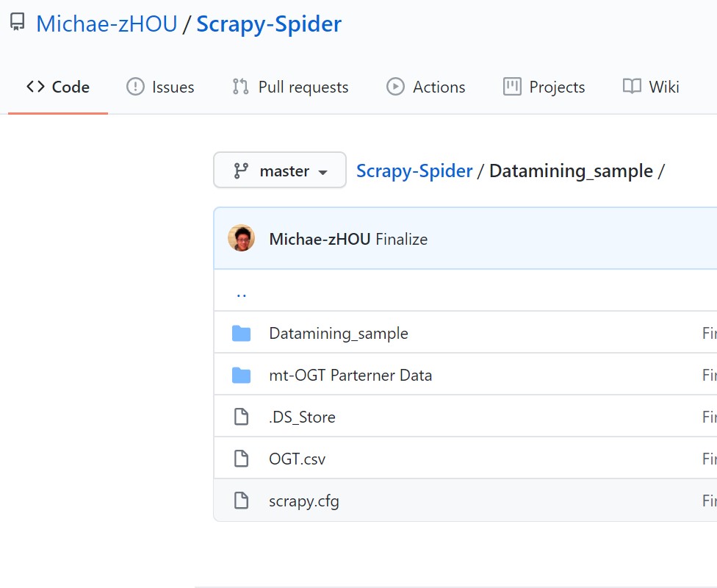Viewport: 717px width, 588px height.
Task: Open the Michae-zHOU owner profile link
Action: coord(107,24)
